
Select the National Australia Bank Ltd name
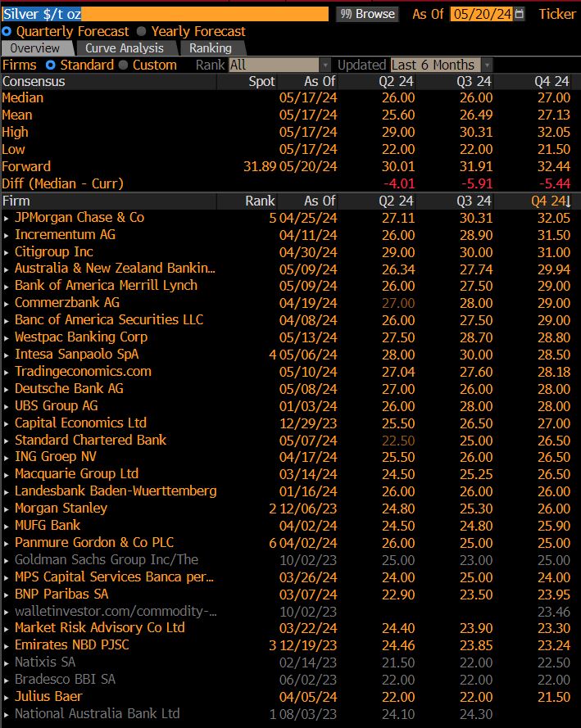(x=97, y=713)
